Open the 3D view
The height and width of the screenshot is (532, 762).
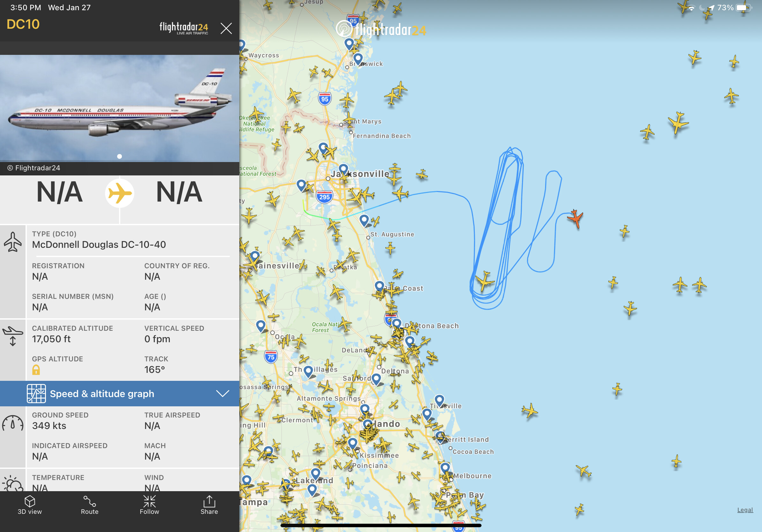30,505
